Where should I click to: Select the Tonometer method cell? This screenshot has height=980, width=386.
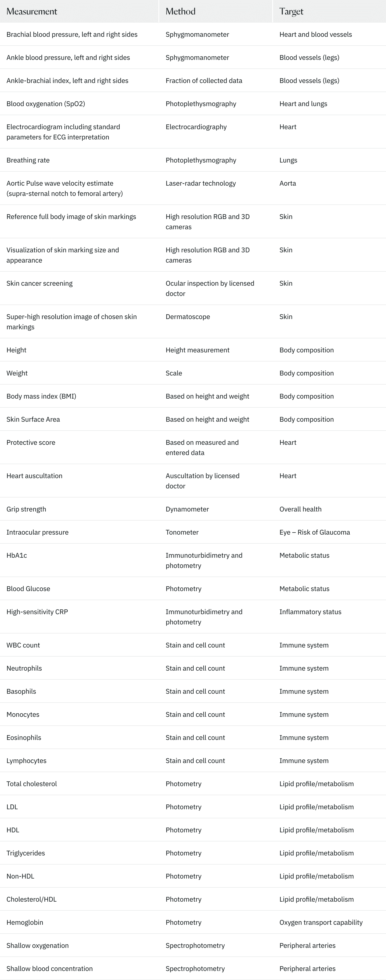coord(182,532)
